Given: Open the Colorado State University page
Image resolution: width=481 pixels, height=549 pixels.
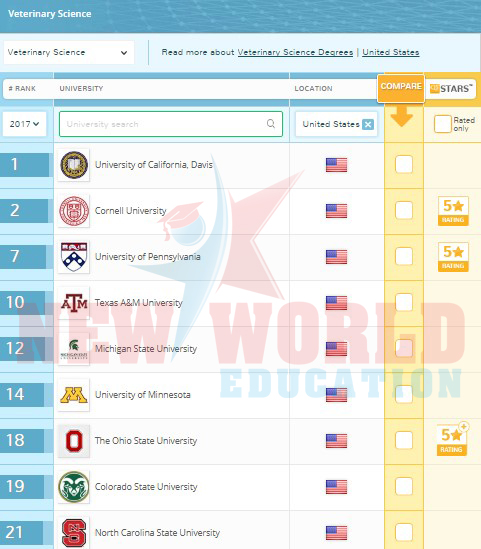Looking at the screenshot, I should tap(146, 487).
